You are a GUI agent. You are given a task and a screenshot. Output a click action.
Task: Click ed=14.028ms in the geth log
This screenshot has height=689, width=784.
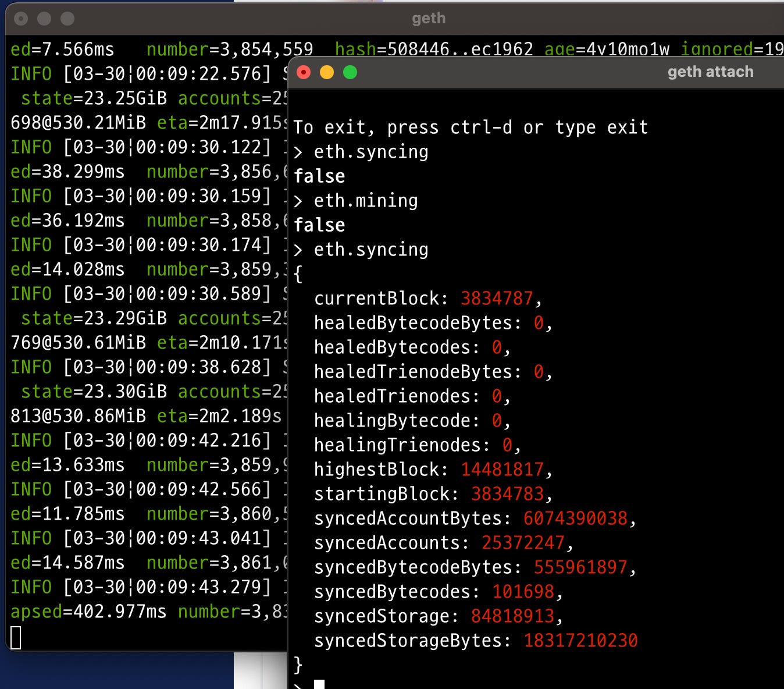point(67,269)
